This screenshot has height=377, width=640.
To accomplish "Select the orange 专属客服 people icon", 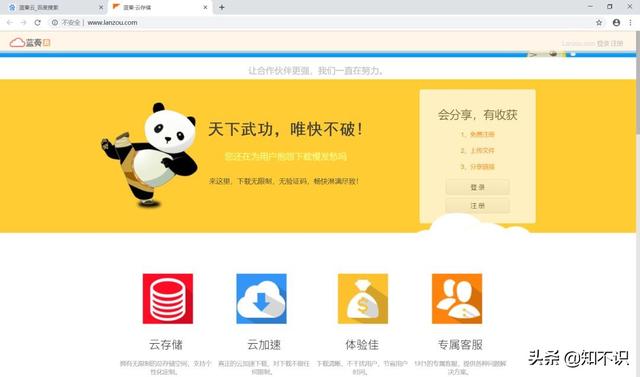I will (x=457, y=299).
